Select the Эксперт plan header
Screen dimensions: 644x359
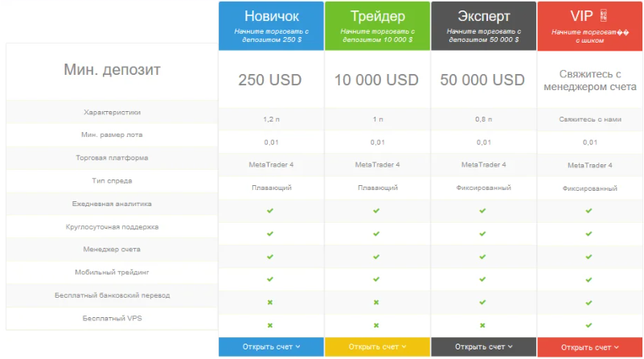(x=482, y=16)
